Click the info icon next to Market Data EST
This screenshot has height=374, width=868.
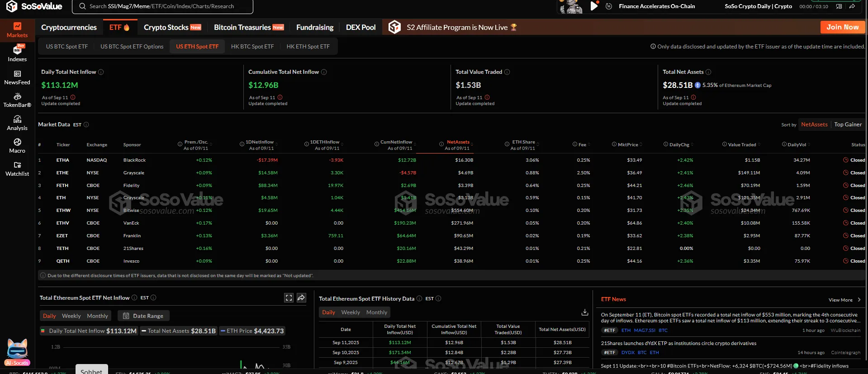coord(86,125)
